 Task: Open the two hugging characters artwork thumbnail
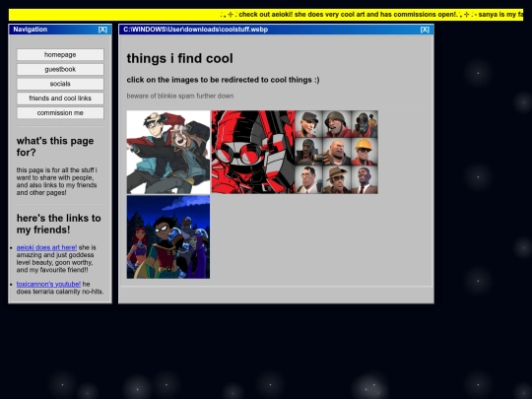point(168,152)
